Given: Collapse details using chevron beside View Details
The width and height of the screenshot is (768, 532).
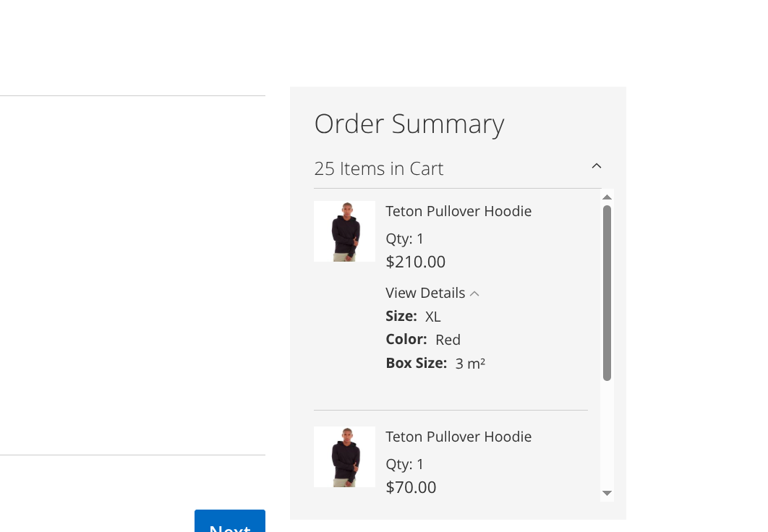Looking at the screenshot, I should point(474,293).
